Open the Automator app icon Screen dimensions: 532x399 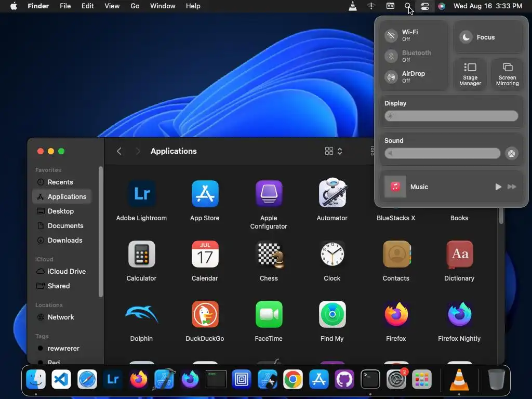[x=332, y=193]
